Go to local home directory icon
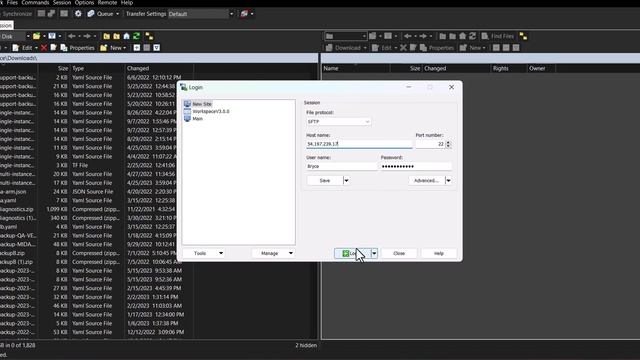 tap(127, 36)
